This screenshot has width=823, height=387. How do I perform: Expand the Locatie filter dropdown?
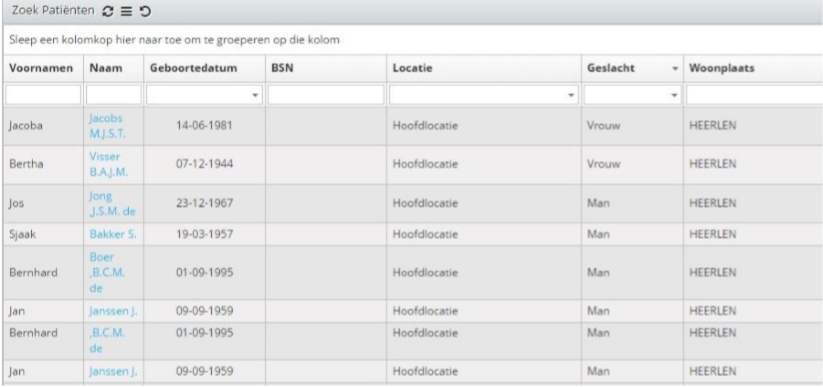[571, 96]
